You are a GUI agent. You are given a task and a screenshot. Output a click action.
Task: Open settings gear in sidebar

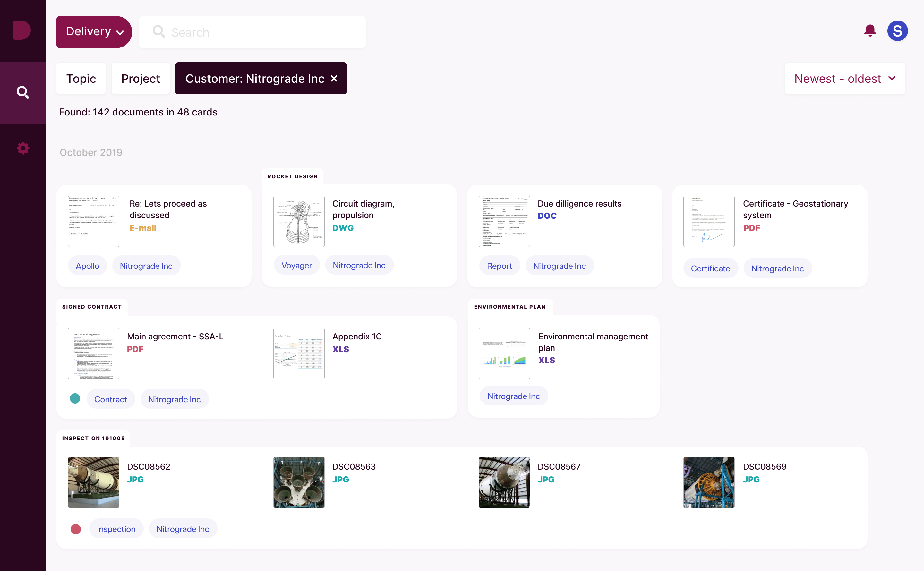(x=23, y=148)
